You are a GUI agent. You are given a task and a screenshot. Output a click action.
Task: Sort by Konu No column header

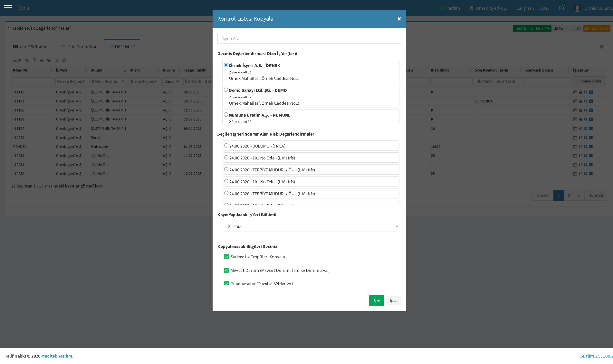(x=32, y=70)
